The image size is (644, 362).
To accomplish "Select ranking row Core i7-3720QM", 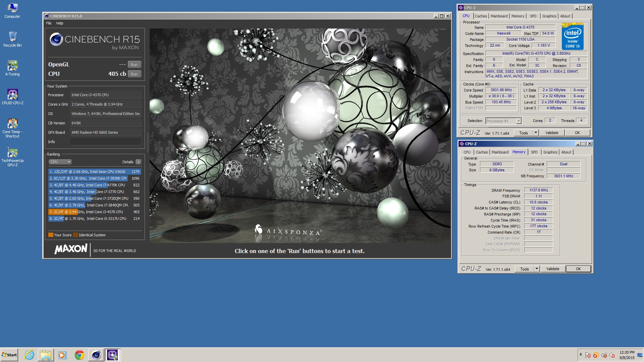I will pos(95,198).
